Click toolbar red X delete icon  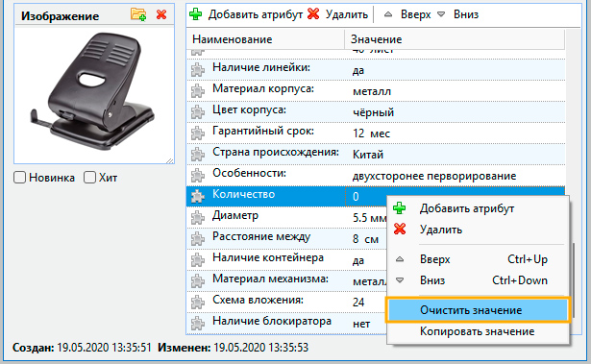pyautogui.click(x=313, y=14)
